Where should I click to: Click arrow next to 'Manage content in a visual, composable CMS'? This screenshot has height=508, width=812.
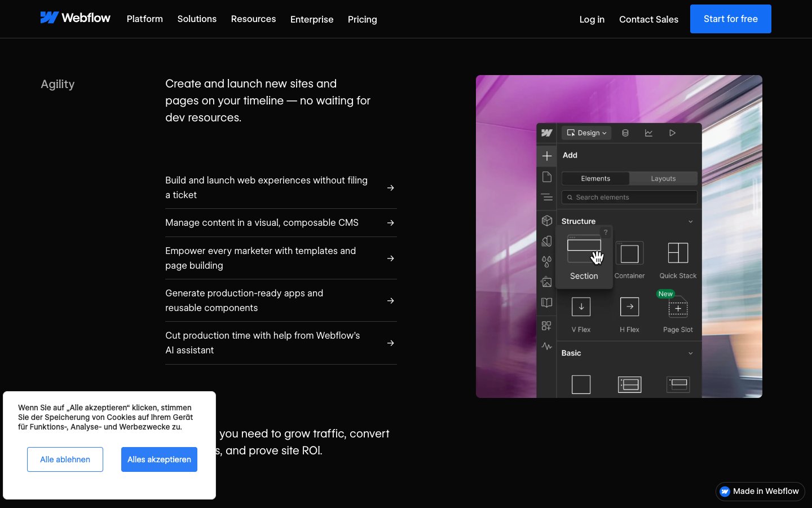click(390, 223)
